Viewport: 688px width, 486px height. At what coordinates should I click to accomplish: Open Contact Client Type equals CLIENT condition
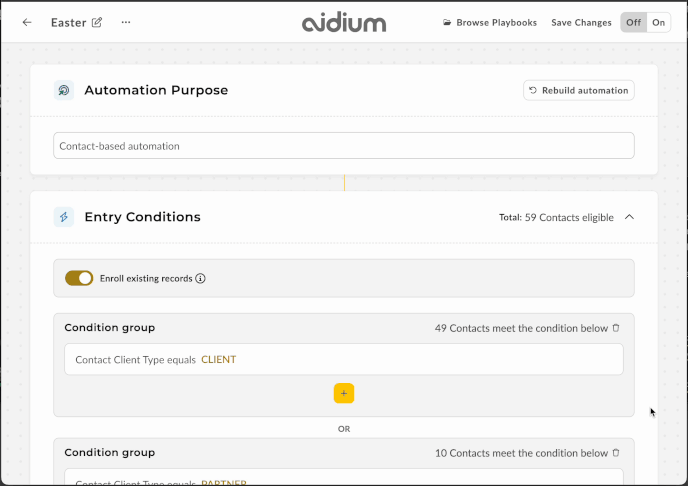344,359
